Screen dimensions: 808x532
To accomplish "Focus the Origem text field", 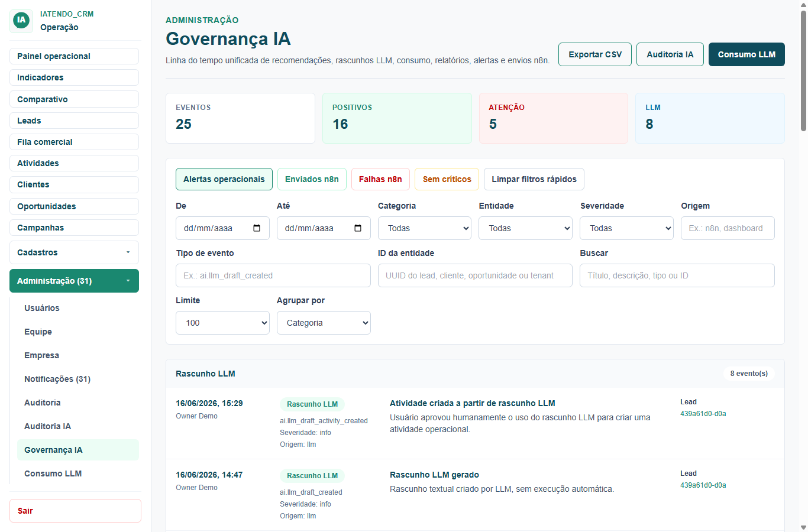I will (x=728, y=228).
